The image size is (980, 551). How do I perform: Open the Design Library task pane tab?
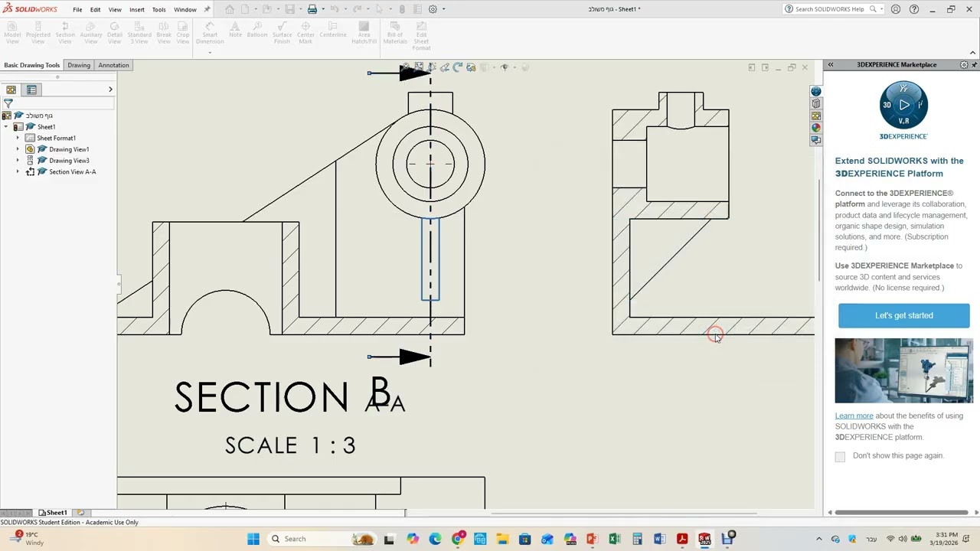(816, 103)
